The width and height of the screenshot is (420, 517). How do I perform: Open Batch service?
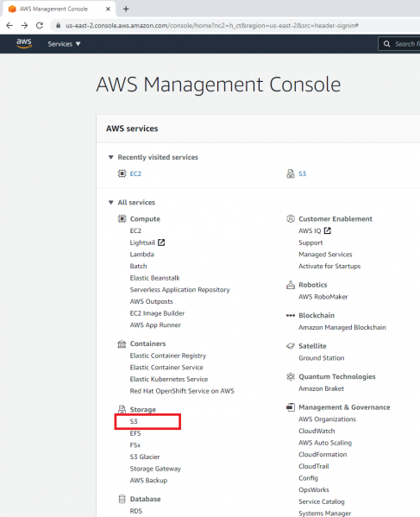(x=138, y=266)
